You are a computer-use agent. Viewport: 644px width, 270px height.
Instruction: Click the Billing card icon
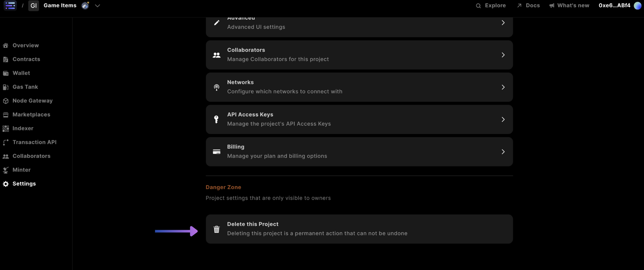pyautogui.click(x=217, y=152)
